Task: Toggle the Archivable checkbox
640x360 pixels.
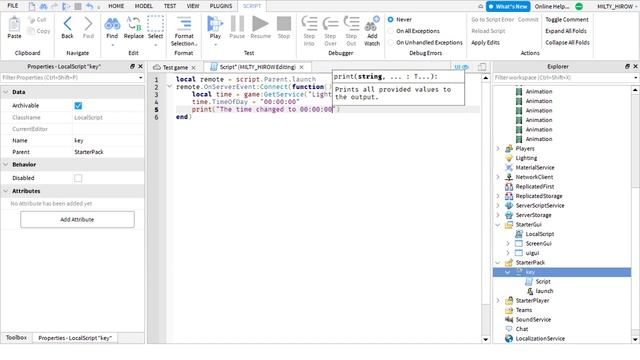Action: coord(78,106)
